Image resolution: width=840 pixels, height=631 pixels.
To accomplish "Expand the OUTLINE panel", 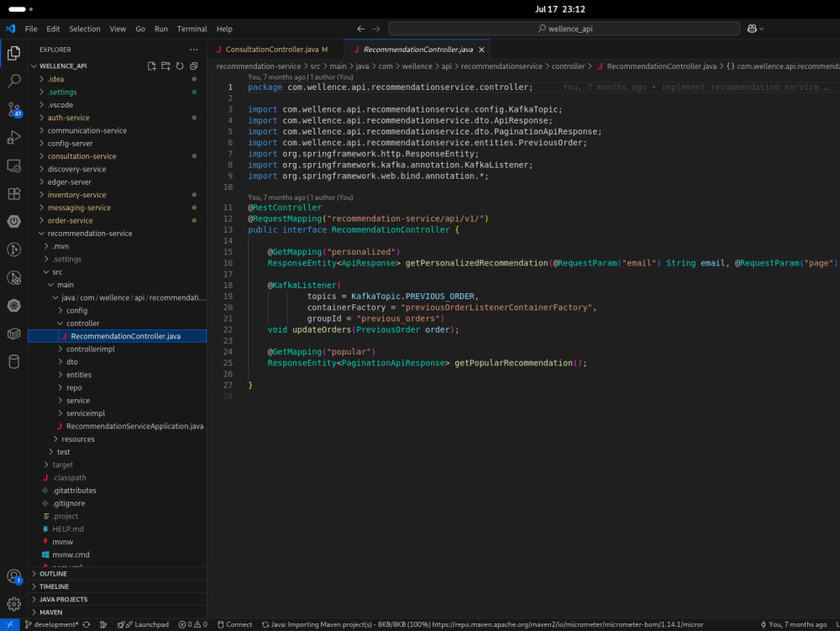I will pos(118,574).
